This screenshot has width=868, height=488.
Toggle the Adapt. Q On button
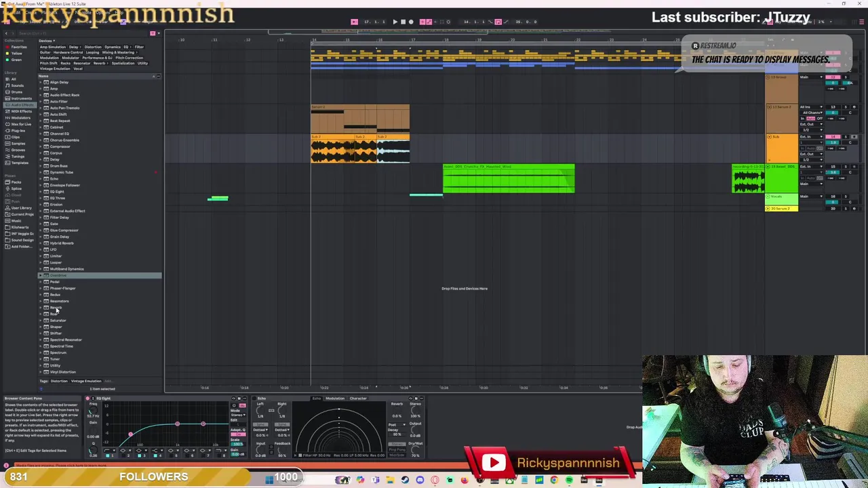237,434
